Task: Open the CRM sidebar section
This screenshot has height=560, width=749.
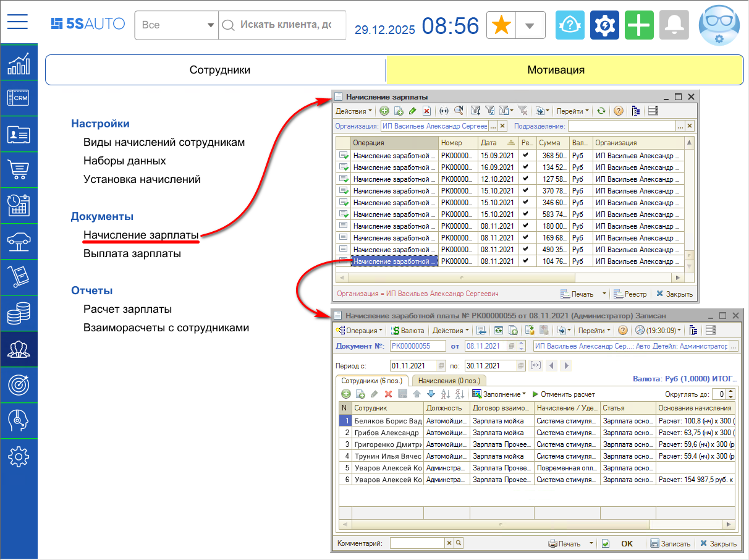Action: (x=19, y=98)
